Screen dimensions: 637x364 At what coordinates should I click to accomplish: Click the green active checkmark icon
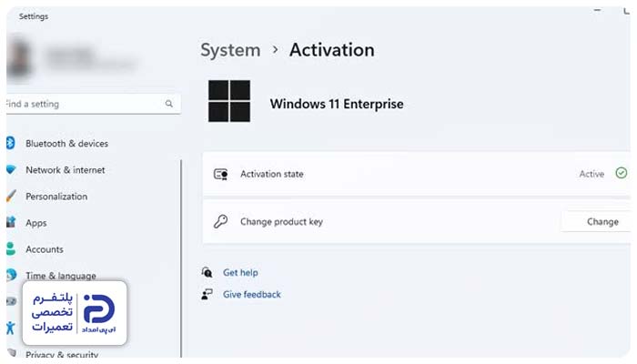(x=622, y=173)
